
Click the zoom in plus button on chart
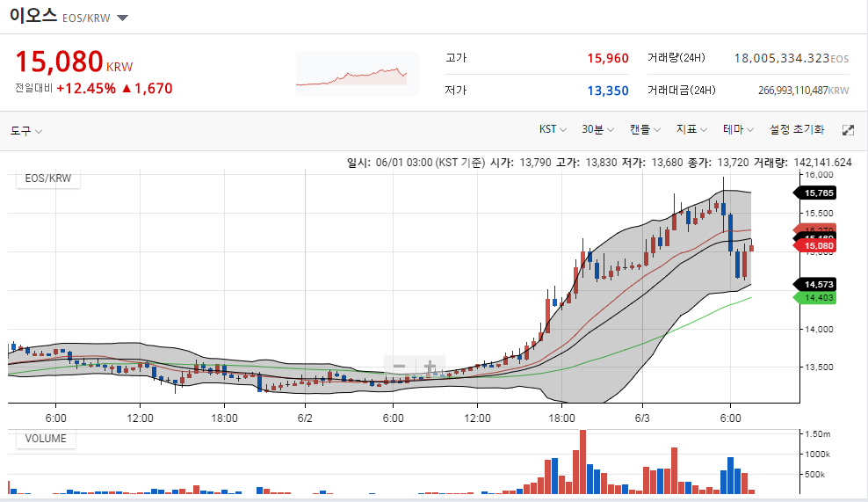point(430,366)
